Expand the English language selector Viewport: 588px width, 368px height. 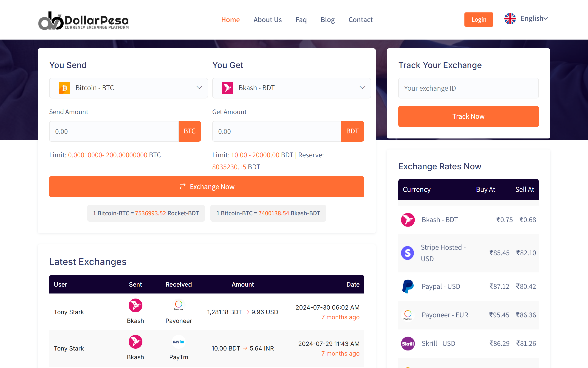(534, 18)
